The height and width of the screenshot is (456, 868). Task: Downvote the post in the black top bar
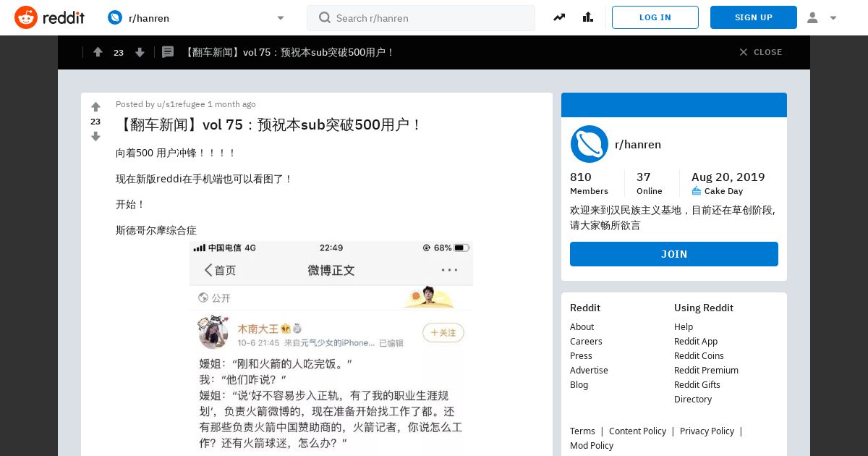(140, 52)
